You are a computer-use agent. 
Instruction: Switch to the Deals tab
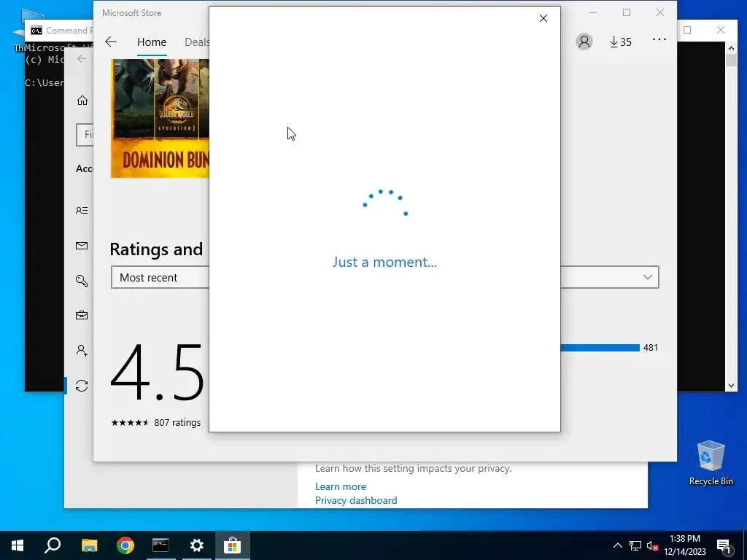197,42
